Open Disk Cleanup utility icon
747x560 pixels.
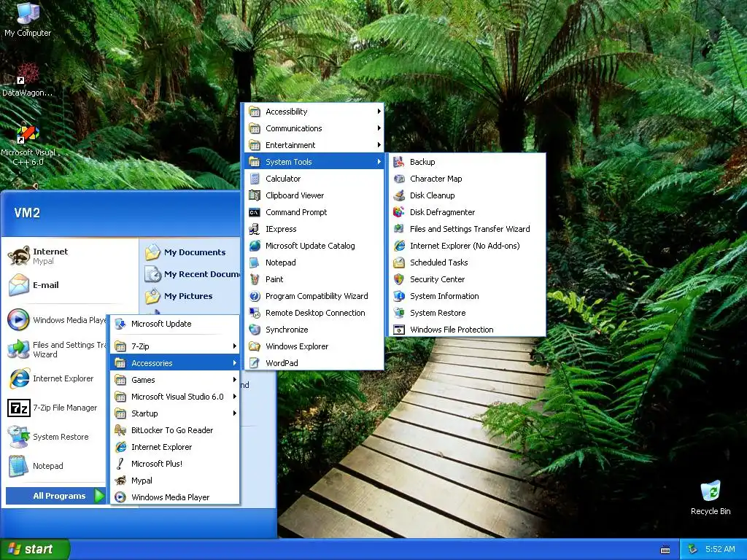click(x=399, y=195)
